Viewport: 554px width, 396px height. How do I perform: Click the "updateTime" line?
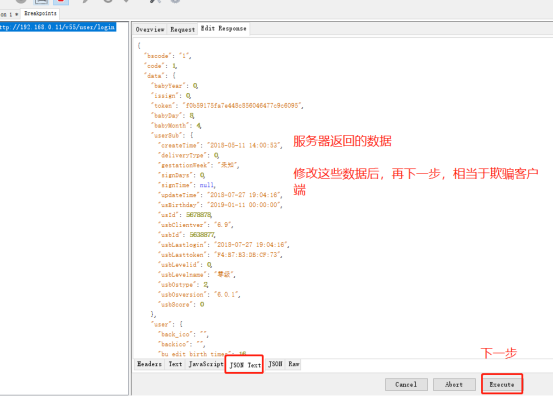tap(220, 195)
